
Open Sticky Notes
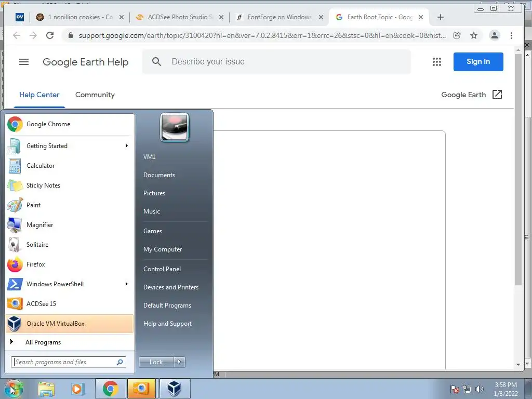point(70,185)
